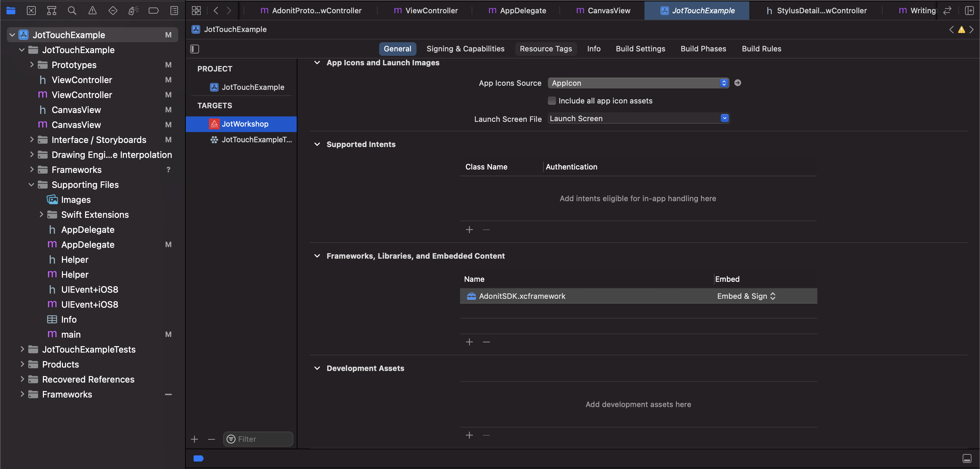980x469 pixels.
Task: Open the Source Control navigator icon
Action: click(31, 11)
